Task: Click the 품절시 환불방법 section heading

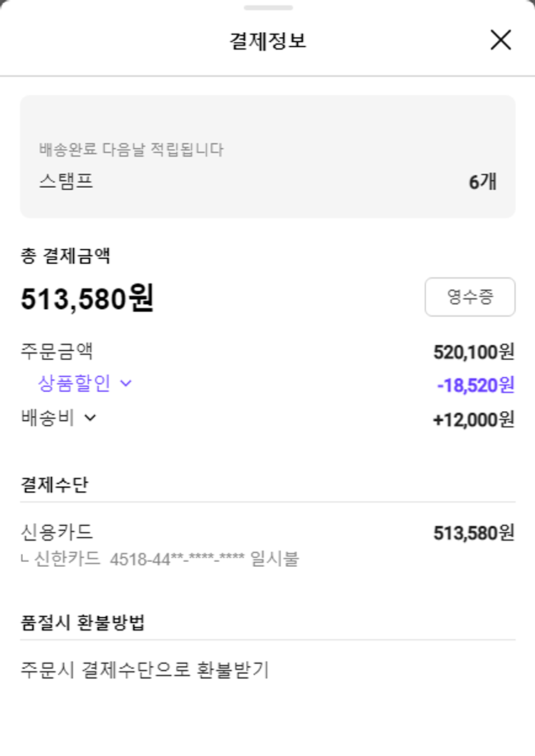Action: [83, 623]
